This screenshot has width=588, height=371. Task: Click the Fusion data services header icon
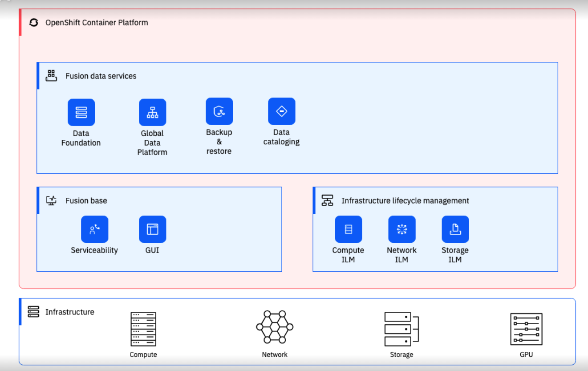(x=52, y=76)
